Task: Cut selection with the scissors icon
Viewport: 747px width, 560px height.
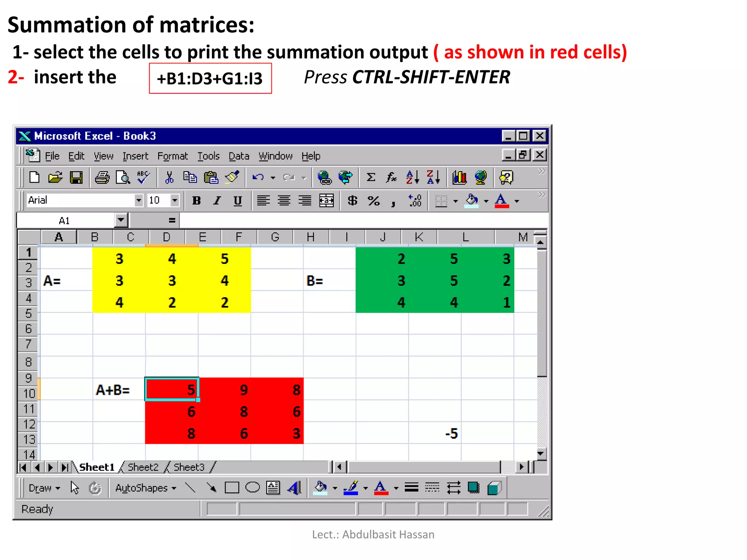Action: tap(169, 178)
